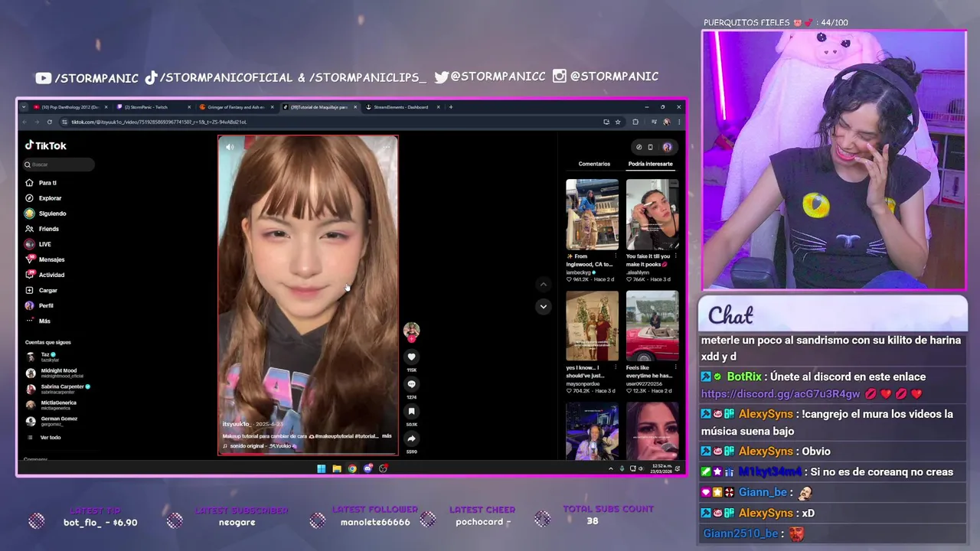Open the Feels like everytime video thumbnail
Screen dimensions: 980x551
click(x=652, y=325)
